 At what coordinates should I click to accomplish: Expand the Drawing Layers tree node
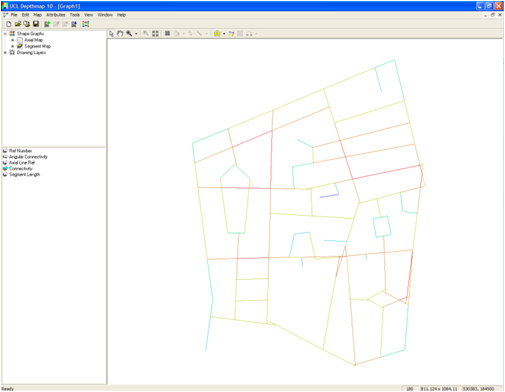[5, 53]
